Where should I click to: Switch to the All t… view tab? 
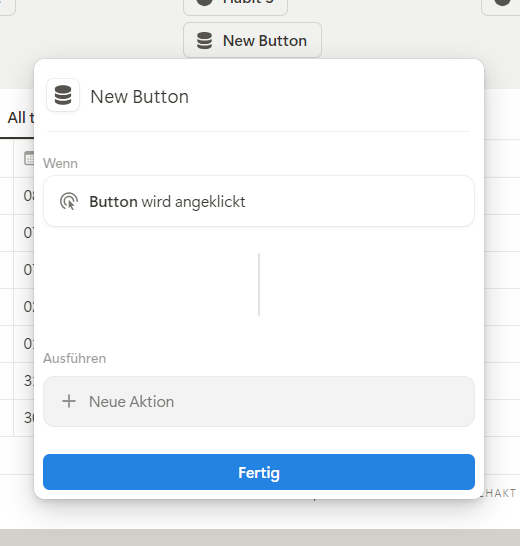pos(21,118)
